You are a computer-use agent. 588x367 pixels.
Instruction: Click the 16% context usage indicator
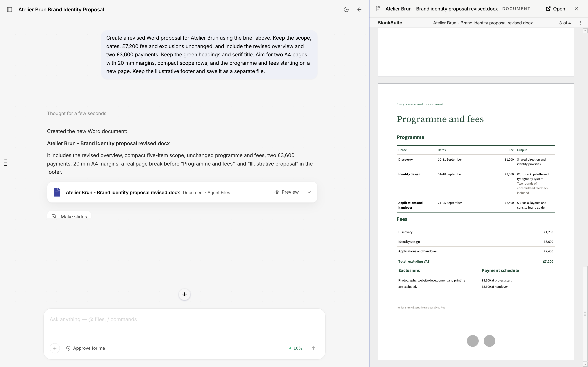click(x=296, y=348)
